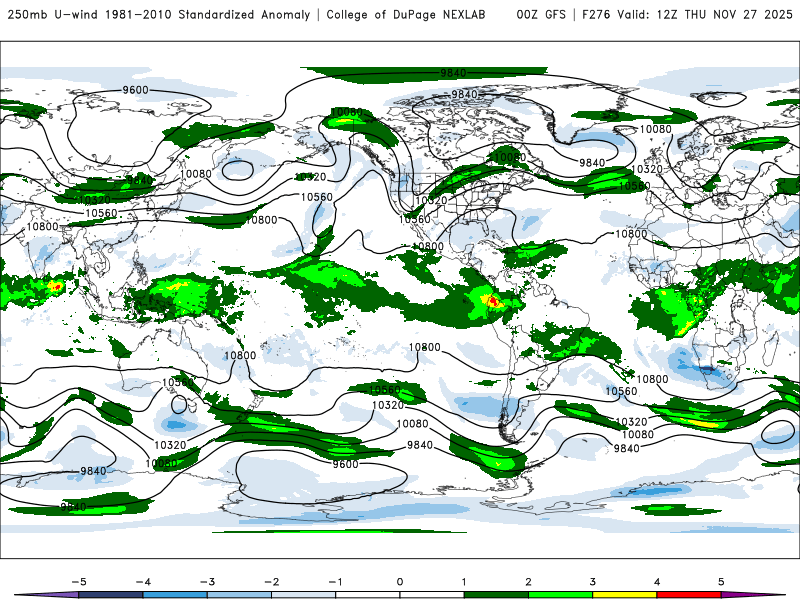This screenshot has height=600, width=800.
Task: Click the colorbar label '0'
Action: coord(399,582)
